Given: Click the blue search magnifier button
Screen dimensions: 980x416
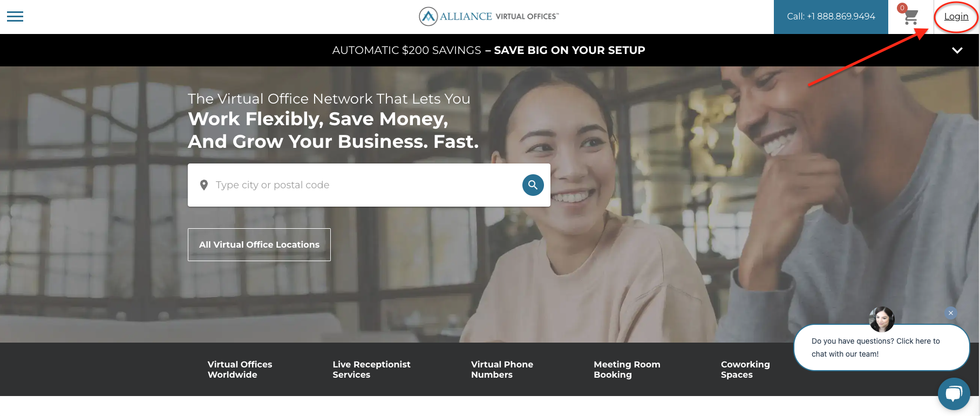Looking at the screenshot, I should coord(533,185).
